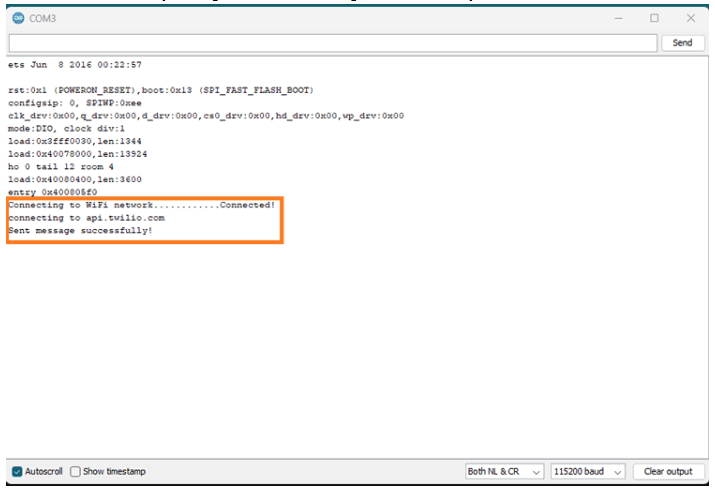Click the 'entry 0x400805f0' output line
715x491 pixels.
(x=52, y=192)
